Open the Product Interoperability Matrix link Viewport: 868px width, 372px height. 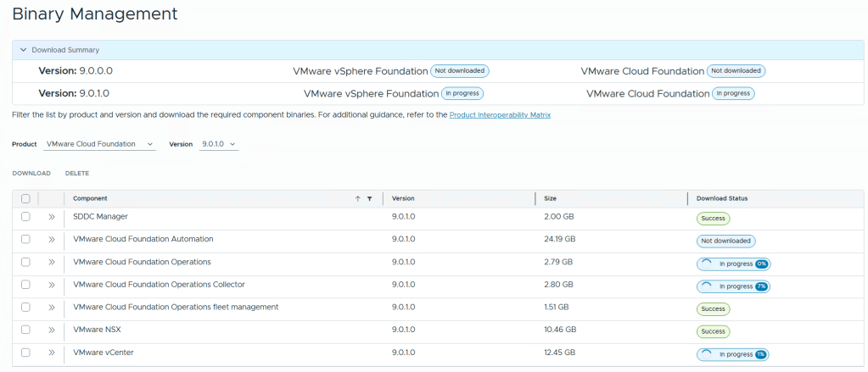tap(500, 114)
